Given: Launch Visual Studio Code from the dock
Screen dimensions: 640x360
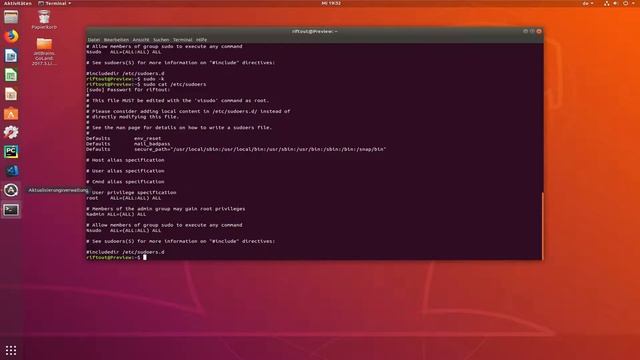Looking at the screenshot, I should pos(11,171).
